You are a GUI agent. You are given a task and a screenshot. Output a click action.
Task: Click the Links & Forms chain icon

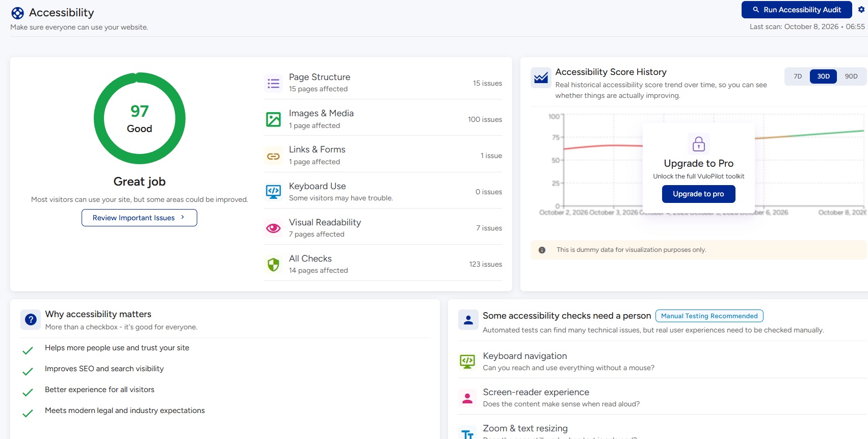click(x=274, y=156)
